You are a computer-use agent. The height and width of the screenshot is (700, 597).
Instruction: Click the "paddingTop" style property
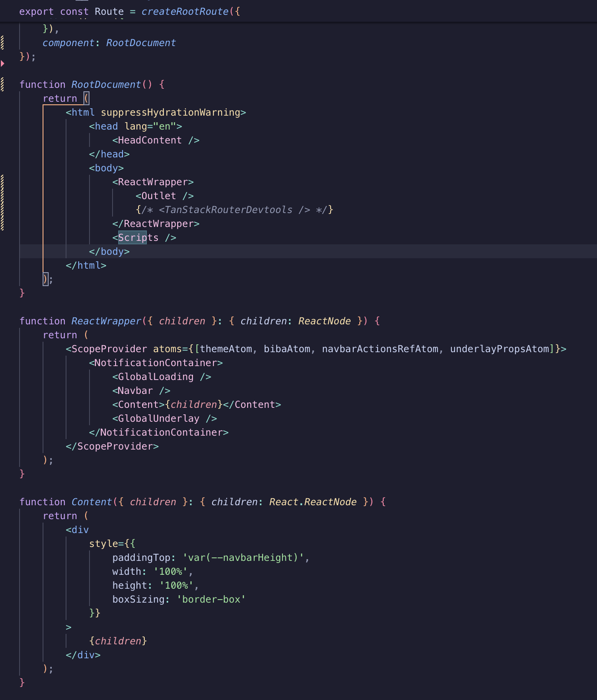pyautogui.click(x=141, y=558)
